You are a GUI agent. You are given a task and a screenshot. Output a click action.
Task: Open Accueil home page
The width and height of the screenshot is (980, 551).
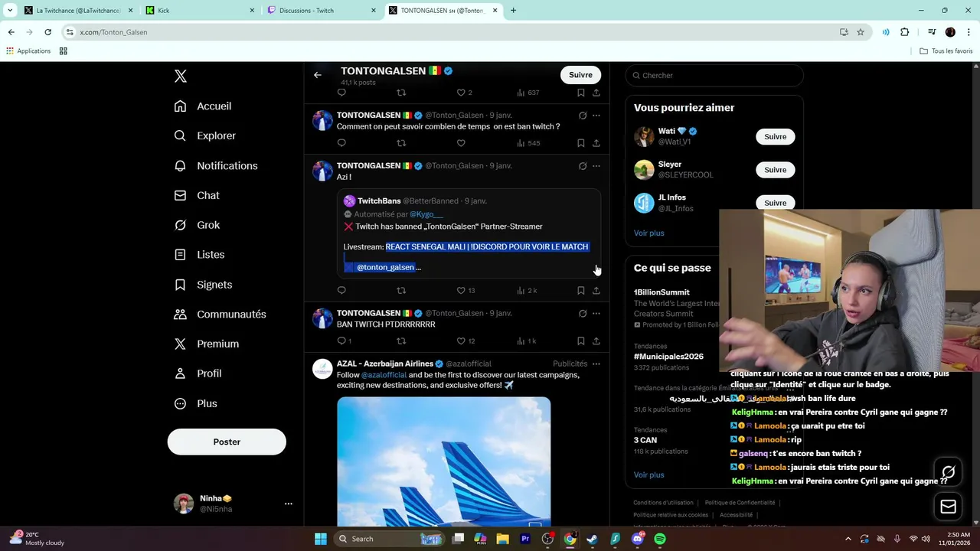coord(203,106)
